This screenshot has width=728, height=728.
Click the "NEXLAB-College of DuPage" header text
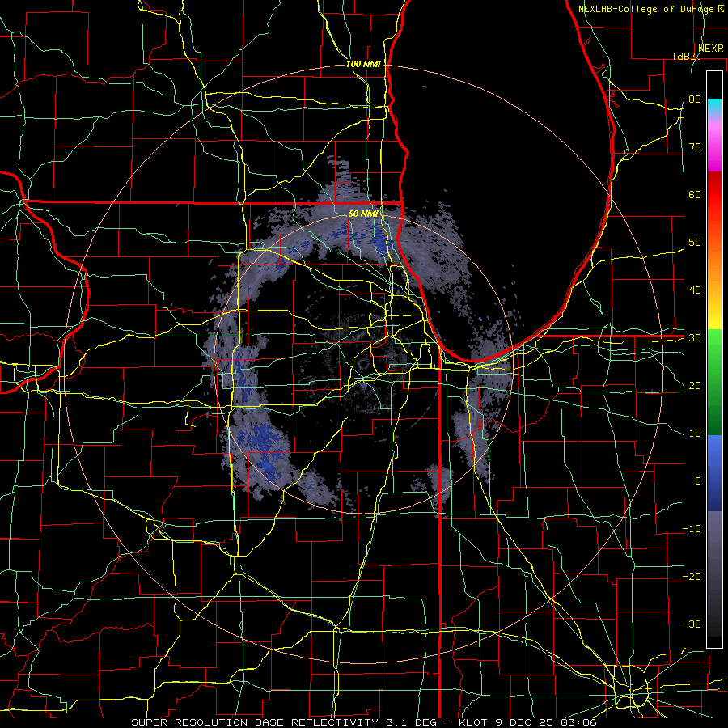tap(645, 9)
